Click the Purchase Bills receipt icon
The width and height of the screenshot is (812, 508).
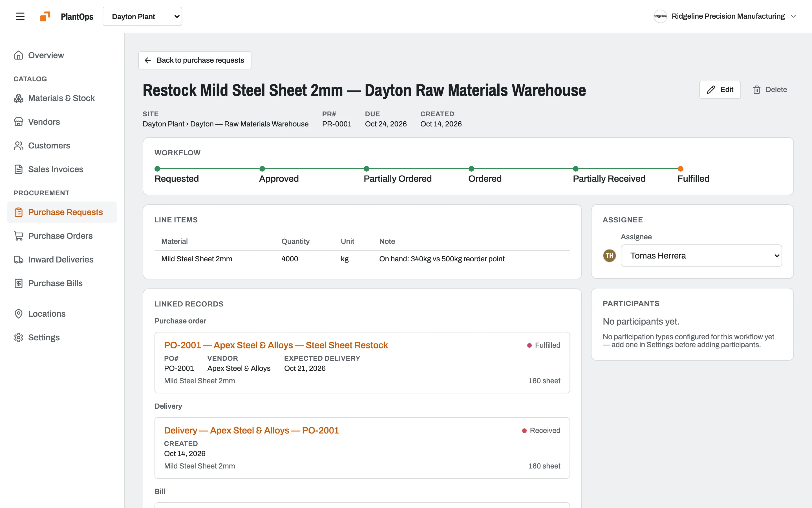click(18, 283)
